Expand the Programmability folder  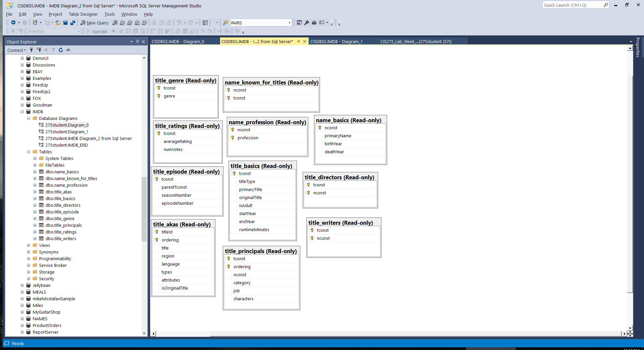coord(29,259)
